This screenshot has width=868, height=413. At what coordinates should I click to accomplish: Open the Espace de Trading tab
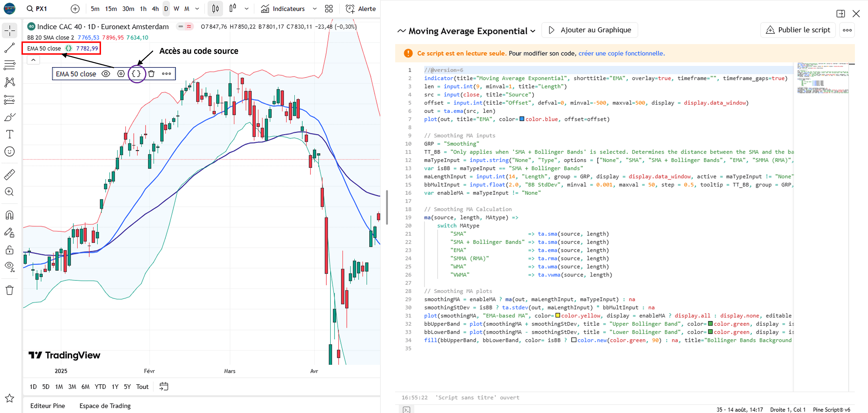coord(105,405)
